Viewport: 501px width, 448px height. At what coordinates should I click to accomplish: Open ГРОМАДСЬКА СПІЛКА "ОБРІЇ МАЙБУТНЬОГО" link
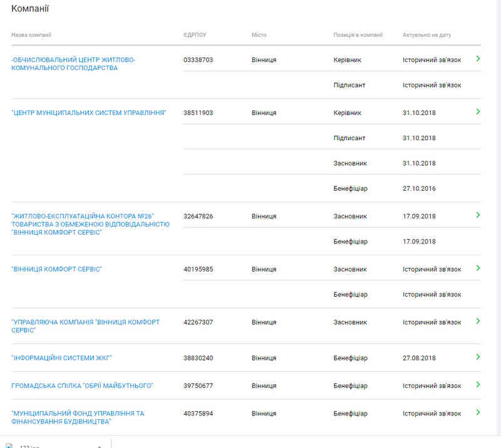(x=82, y=386)
